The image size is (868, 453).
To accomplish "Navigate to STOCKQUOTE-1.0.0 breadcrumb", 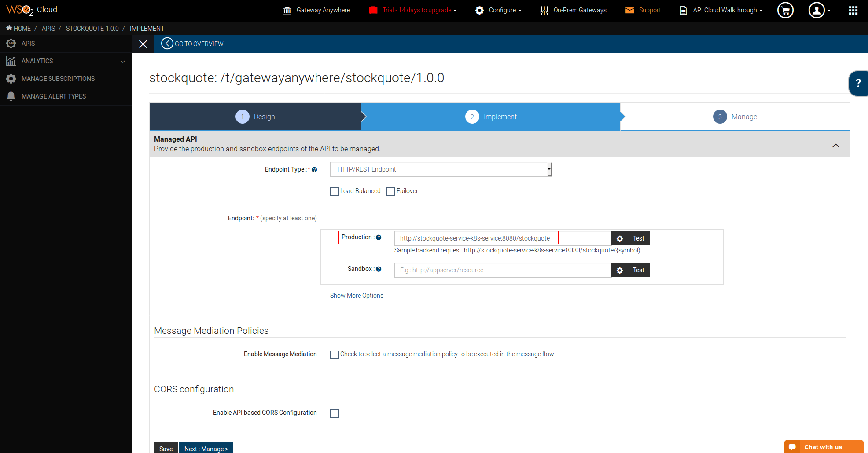I will [92, 29].
